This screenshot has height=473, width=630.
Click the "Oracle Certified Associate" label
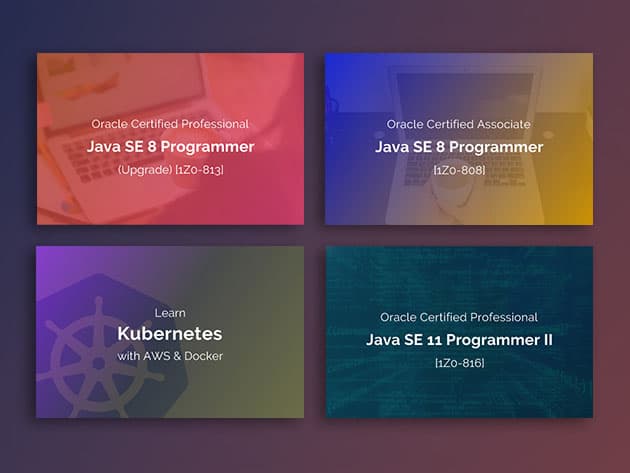(x=459, y=124)
